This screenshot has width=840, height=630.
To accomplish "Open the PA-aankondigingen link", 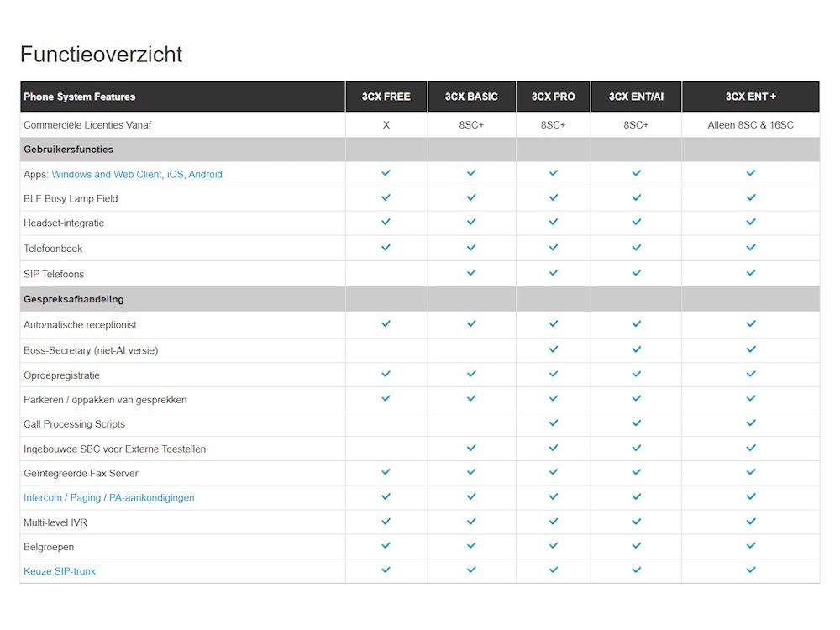I will click(151, 497).
